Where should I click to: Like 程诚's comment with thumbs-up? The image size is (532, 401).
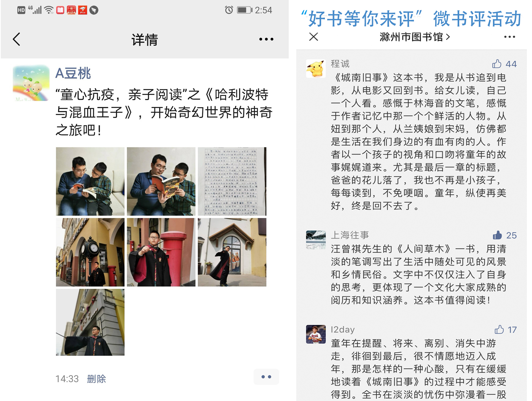tap(497, 64)
